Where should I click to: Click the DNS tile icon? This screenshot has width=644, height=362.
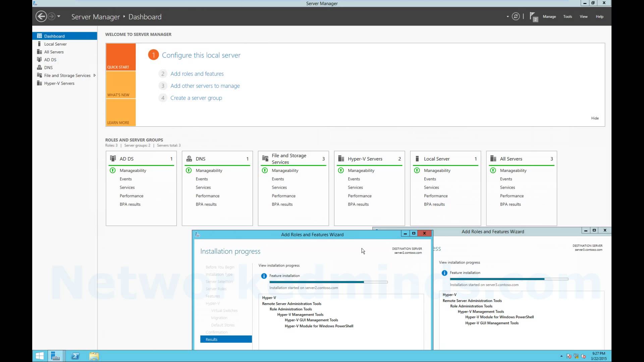[189, 159]
